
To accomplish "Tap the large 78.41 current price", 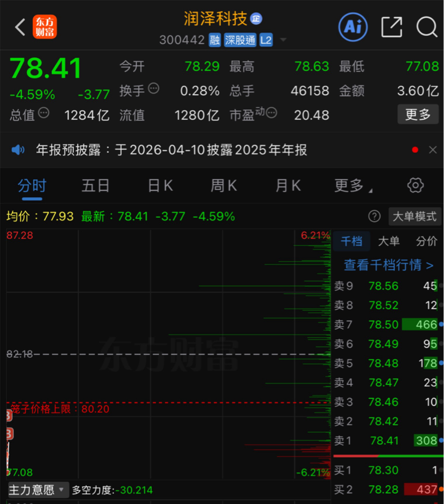I will (x=46, y=68).
